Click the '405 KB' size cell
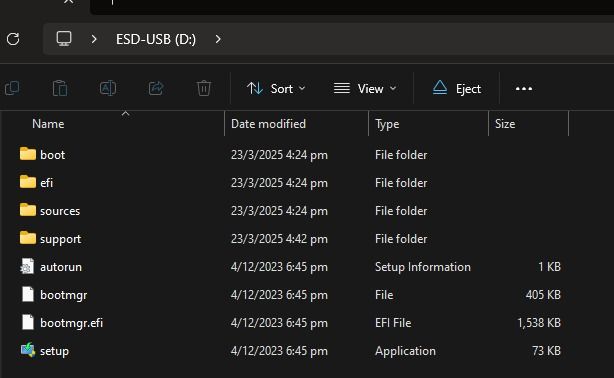Image resolution: width=614 pixels, height=378 pixels. pos(543,295)
